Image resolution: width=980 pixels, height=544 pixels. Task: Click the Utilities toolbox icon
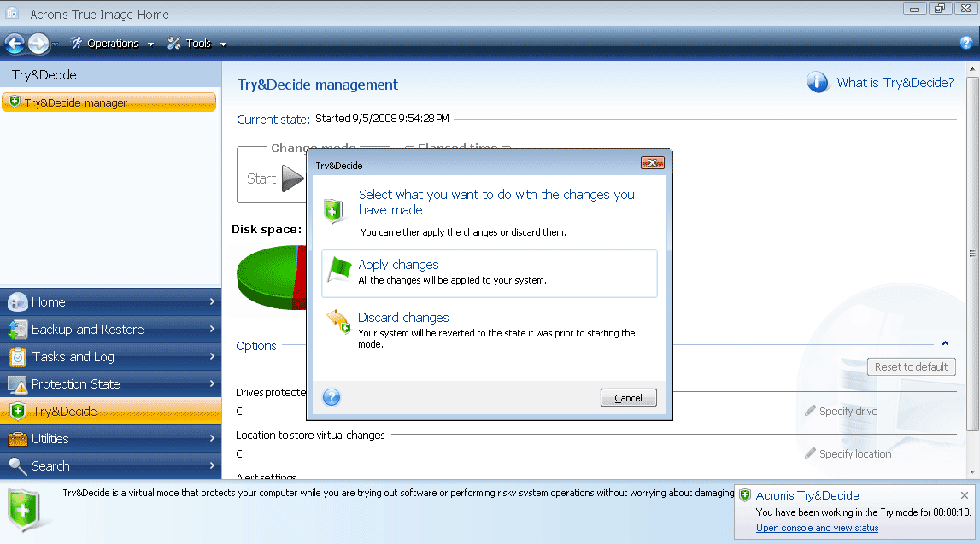click(x=17, y=439)
